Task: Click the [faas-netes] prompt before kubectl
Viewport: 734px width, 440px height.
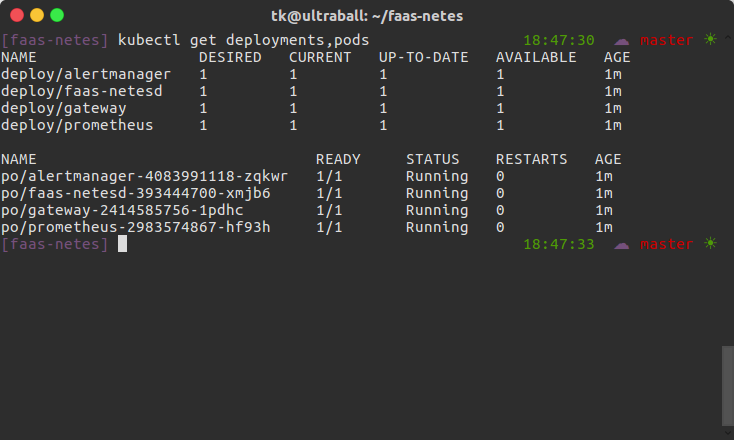Action: [55, 40]
